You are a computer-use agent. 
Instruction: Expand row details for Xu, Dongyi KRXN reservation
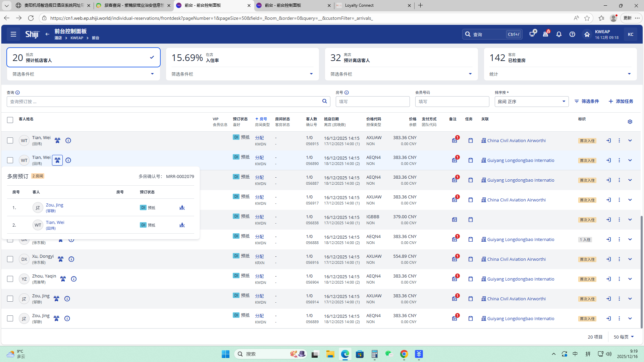pyautogui.click(x=630, y=259)
